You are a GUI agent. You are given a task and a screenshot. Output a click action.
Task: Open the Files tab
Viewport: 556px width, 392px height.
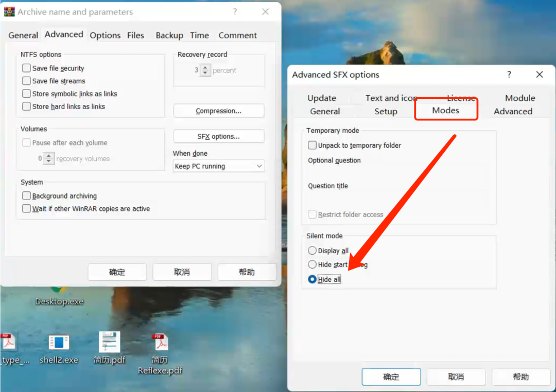click(x=135, y=35)
